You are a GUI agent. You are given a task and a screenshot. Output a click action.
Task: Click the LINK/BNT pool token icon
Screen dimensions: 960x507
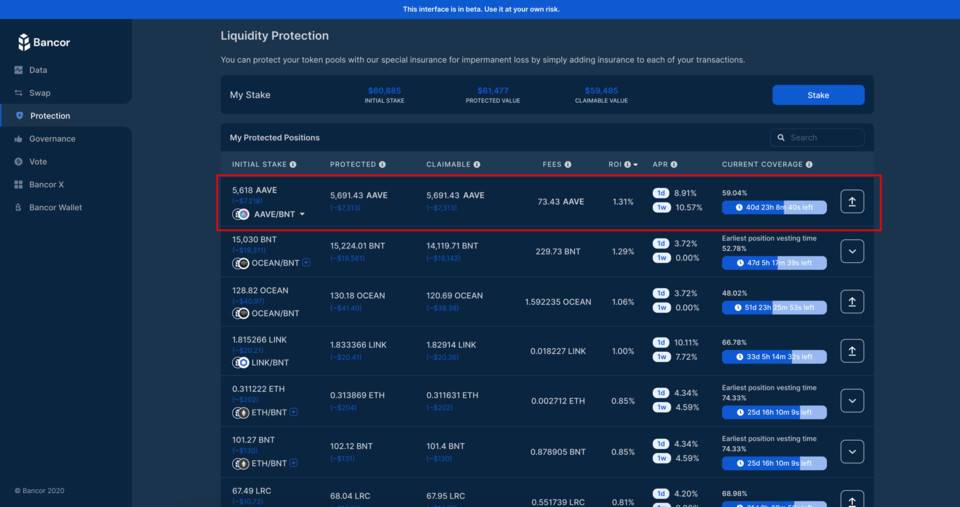point(241,362)
